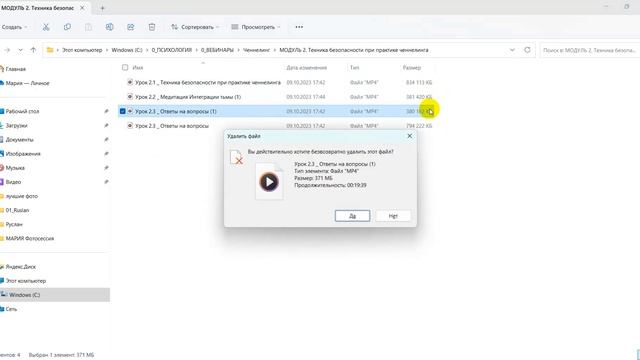Viewport: 640px width, 360px height.
Task: Close the МОДУЛЬ 2 tab
Action: coord(82,8)
